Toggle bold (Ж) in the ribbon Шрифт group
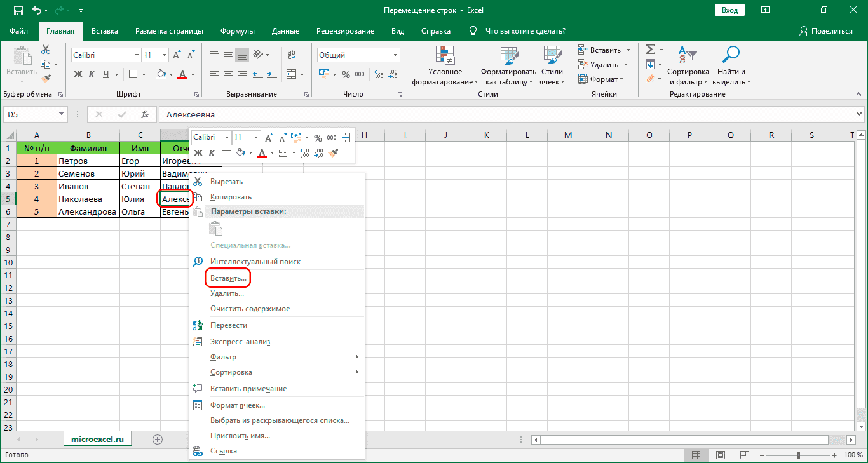Viewport: 868px width, 463px height. (78, 74)
